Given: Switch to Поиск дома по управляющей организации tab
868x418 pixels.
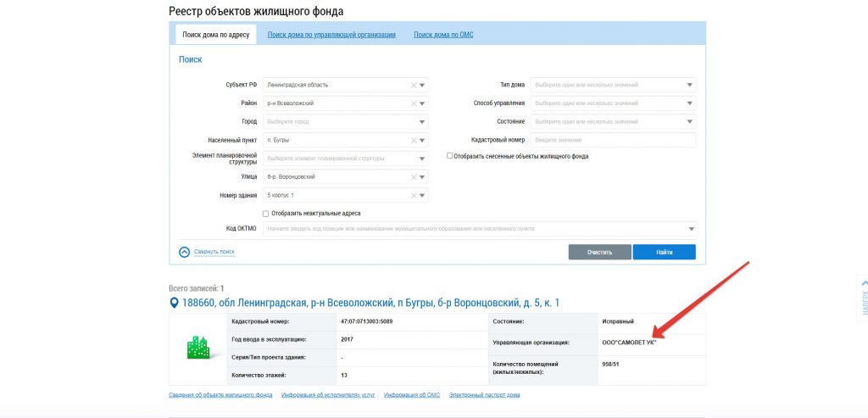Looking at the screenshot, I should [x=331, y=35].
